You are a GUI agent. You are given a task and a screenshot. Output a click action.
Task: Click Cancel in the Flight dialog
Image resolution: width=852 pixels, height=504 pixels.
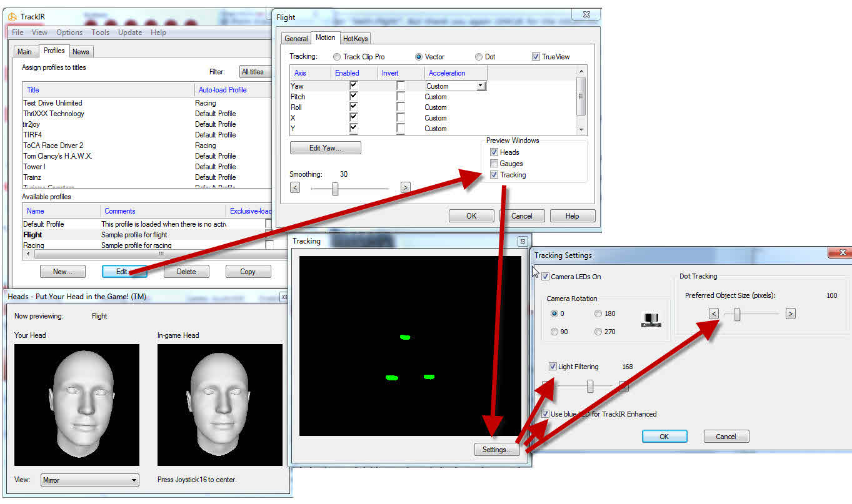click(522, 216)
